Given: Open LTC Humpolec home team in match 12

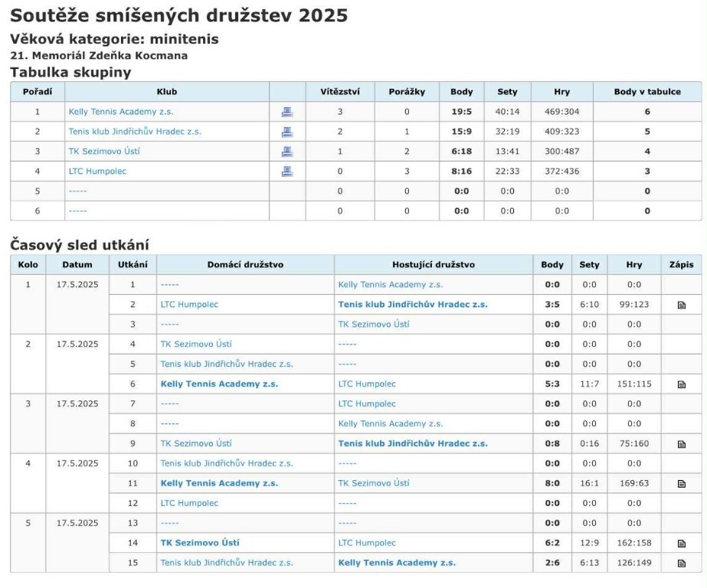Looking at the screenshot, I should click(189, 503).
